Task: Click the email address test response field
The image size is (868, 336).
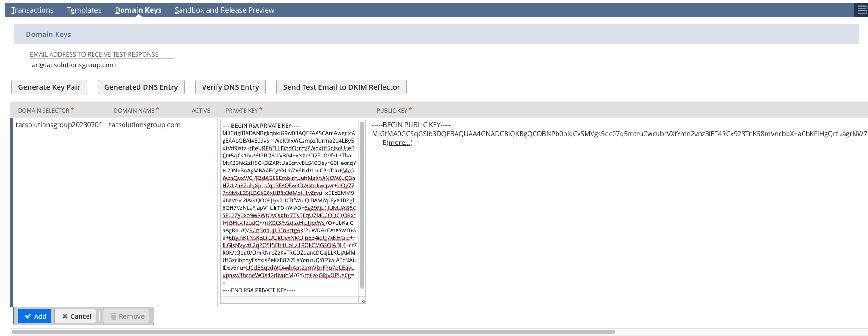Action: pos(102,65)
